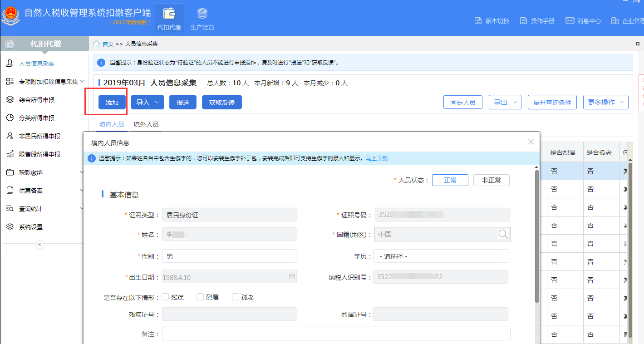Click the dialog vertical scrollbar
Viewport: 644px width, 344px height.
click(x=537, y=236)
